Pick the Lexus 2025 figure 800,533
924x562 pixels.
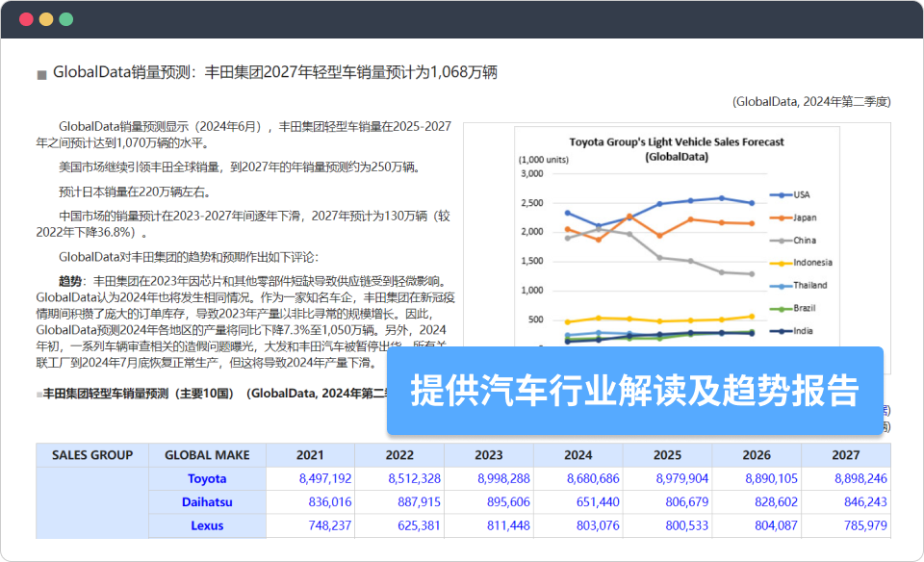point(687,525)
